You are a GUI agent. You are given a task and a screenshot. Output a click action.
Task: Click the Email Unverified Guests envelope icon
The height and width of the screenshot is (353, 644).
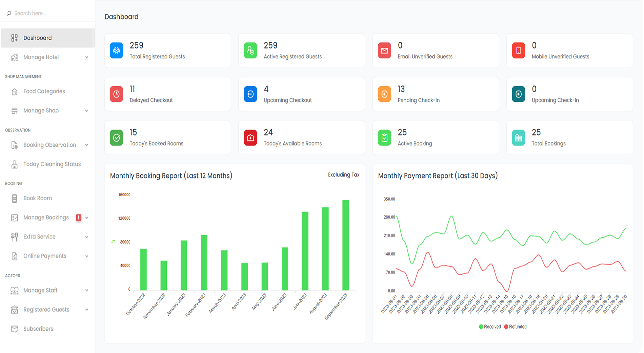pos(384,51)
